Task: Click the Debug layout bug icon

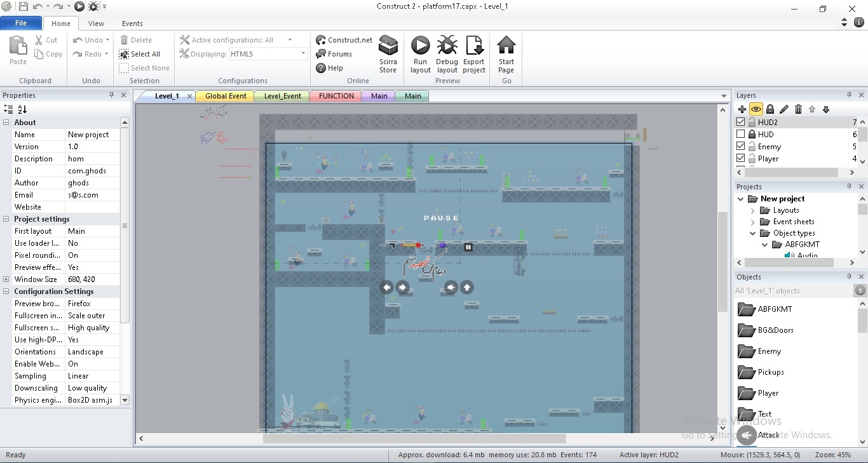Action: coord(447,53)
